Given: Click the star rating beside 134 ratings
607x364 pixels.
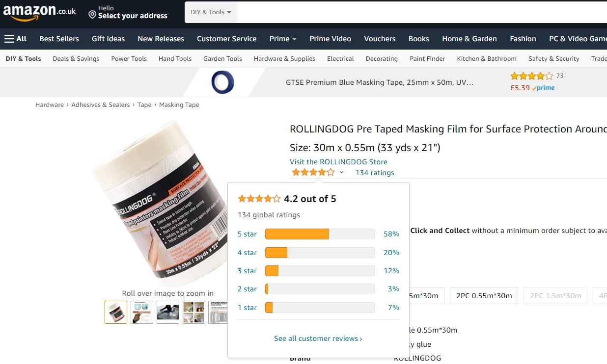Looking at the screenshot, I should click(x=313, y=172).
